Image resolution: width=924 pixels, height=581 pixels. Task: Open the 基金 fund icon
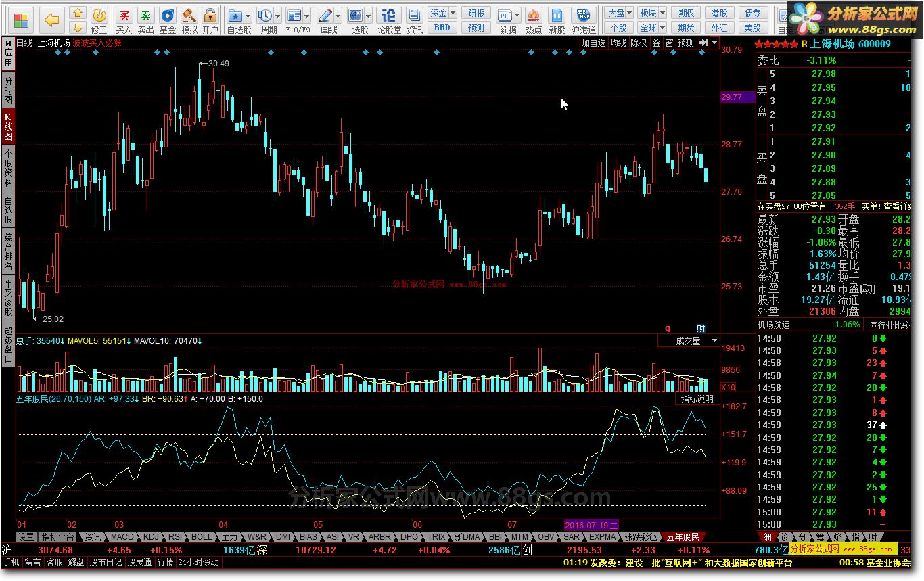tap(168, 20)
